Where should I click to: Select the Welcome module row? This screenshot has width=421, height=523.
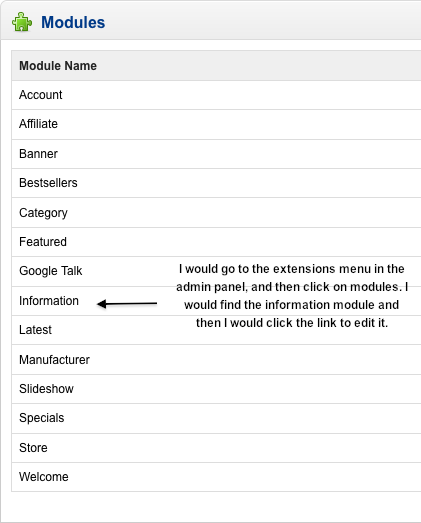[x=216, y=477]
